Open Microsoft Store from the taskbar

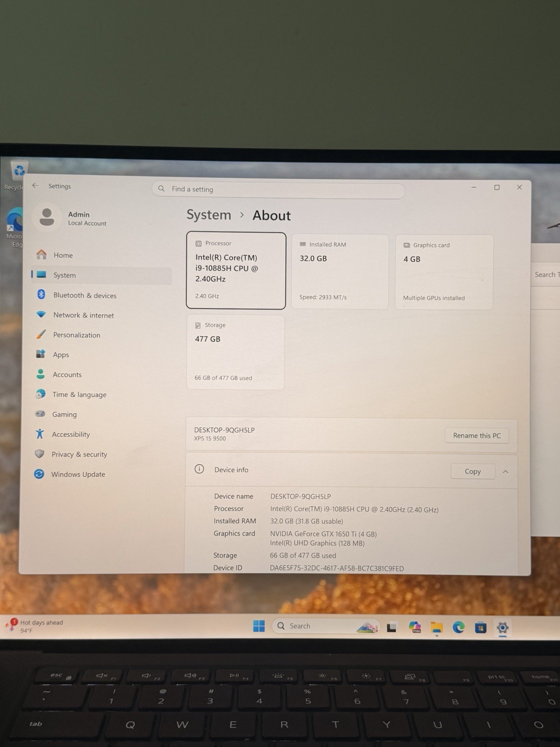[481, 627]
